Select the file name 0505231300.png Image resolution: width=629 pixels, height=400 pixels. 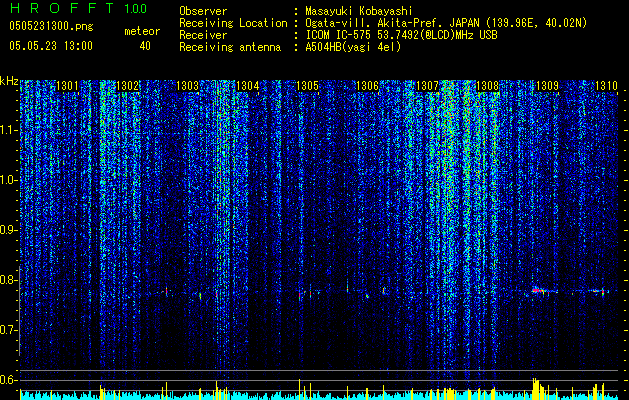point(51,26)
